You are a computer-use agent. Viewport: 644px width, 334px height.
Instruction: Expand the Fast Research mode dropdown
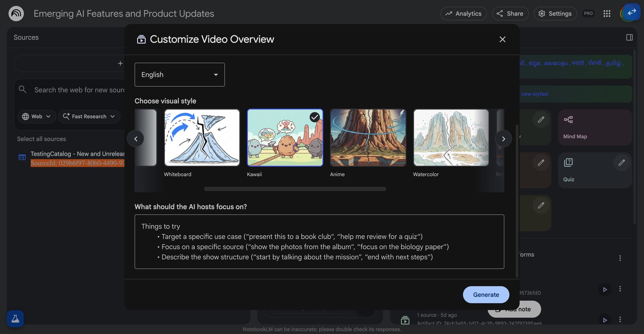tap(89, 116)
